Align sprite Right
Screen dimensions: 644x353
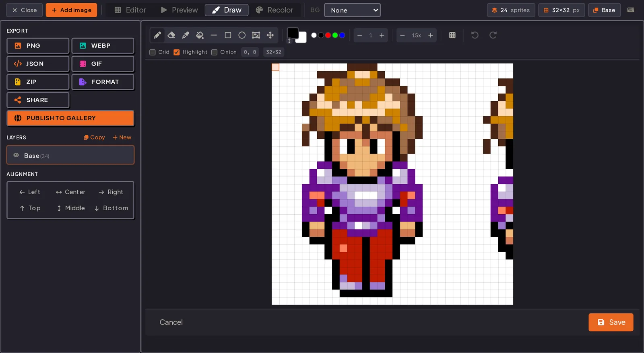pos(111,192)
